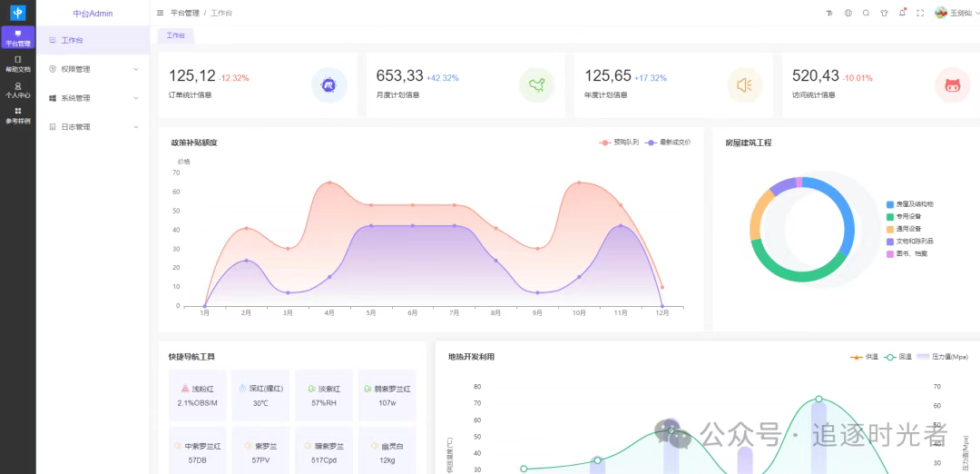Click the 2月 purple line data point
The image size is (980, 474).
246,260
